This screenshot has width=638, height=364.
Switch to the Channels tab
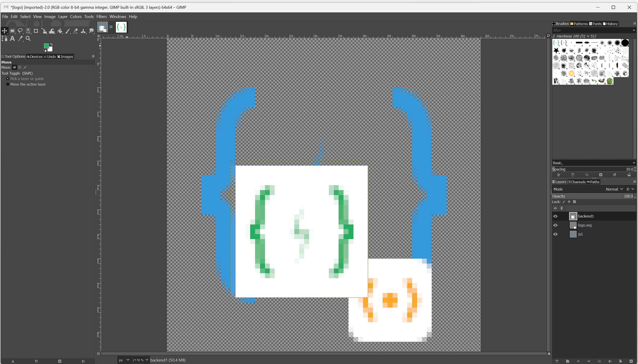coord(576,182)
